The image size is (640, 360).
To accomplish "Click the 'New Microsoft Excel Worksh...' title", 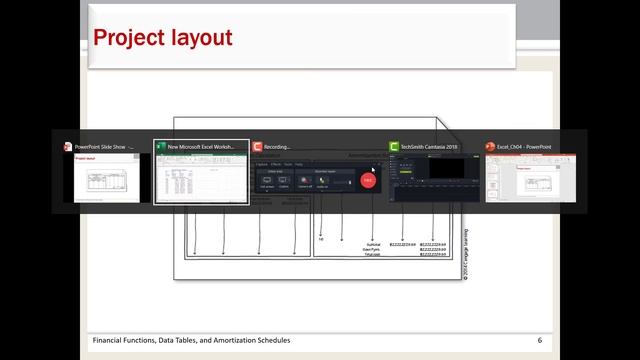I will pos(201,147).
